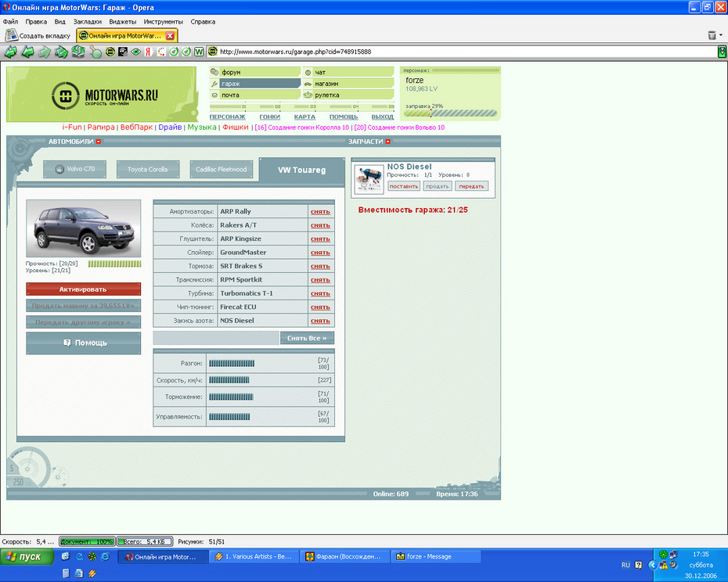
Task: Open рулетка in site navigation
Action: click(348, 95)
